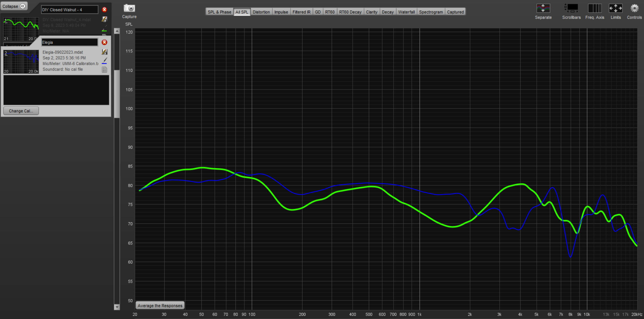Change the green trace colour for DIY Closed Walnut
Image resolution: width=644 pixels, height=319 pixels.
[104, 28]
